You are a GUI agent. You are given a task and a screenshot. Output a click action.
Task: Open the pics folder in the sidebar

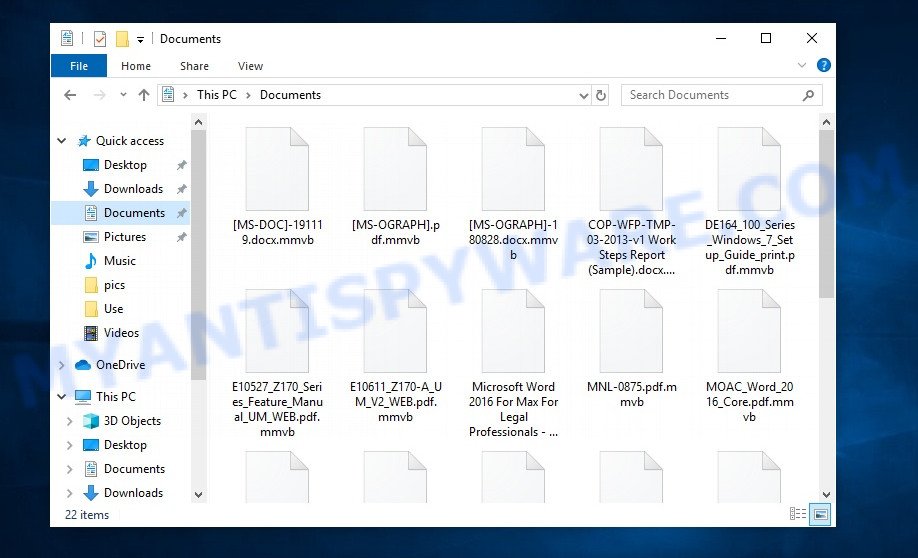pos(114,285)
